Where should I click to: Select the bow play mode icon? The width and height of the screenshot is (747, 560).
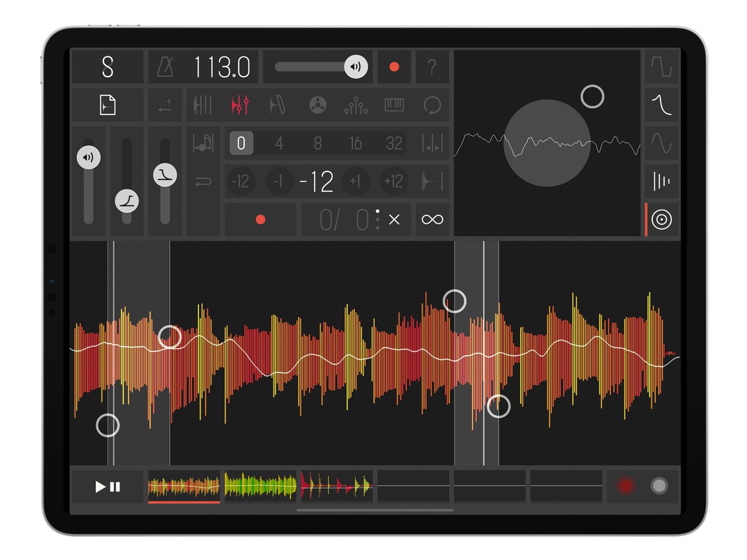(278, 105)
